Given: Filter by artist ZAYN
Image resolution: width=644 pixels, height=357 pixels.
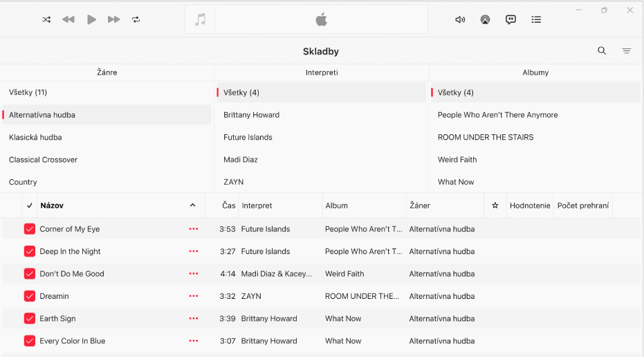Looking at the screenshot, I should pyautogui.click(x=321, y=182).
